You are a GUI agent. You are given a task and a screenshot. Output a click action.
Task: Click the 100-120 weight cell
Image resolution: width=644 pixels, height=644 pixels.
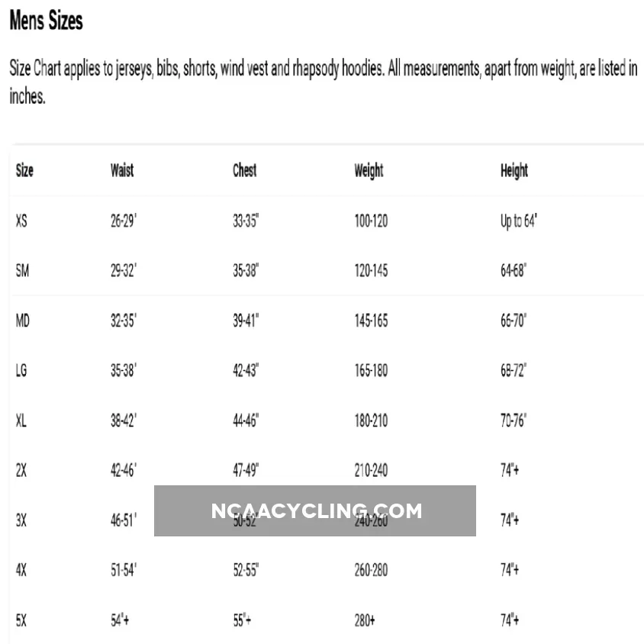[371, 221]
